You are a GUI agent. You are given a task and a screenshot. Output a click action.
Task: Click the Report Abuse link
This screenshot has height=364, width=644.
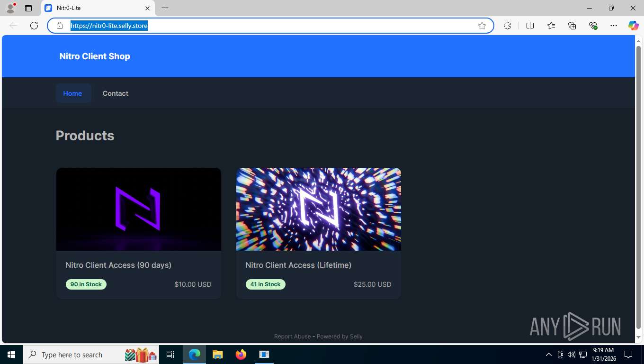click(293, 337)
